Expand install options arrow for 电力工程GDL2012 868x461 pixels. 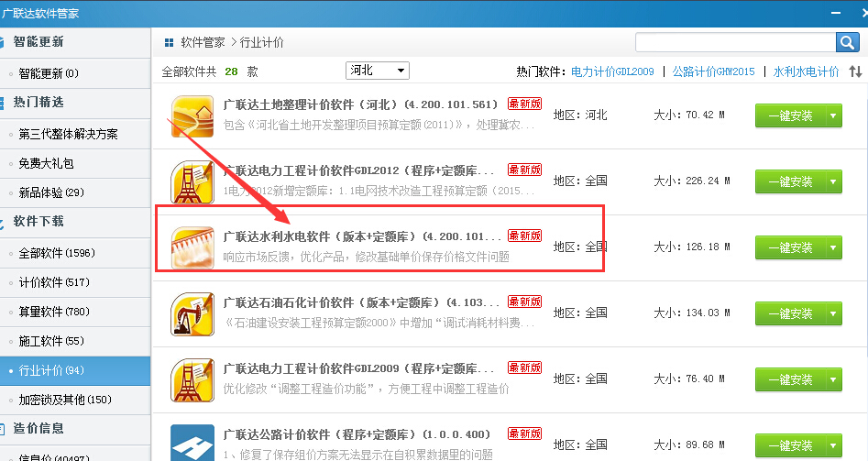(833, 181)
